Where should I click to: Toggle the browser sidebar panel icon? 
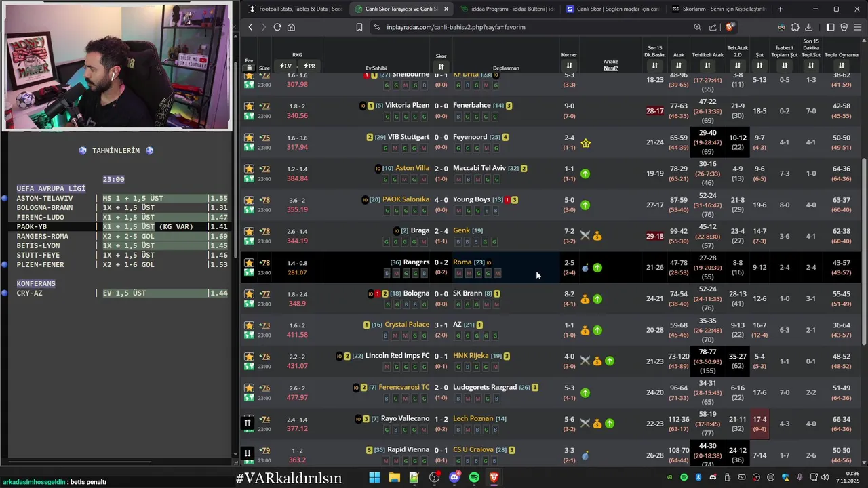(x=831, y=27)
